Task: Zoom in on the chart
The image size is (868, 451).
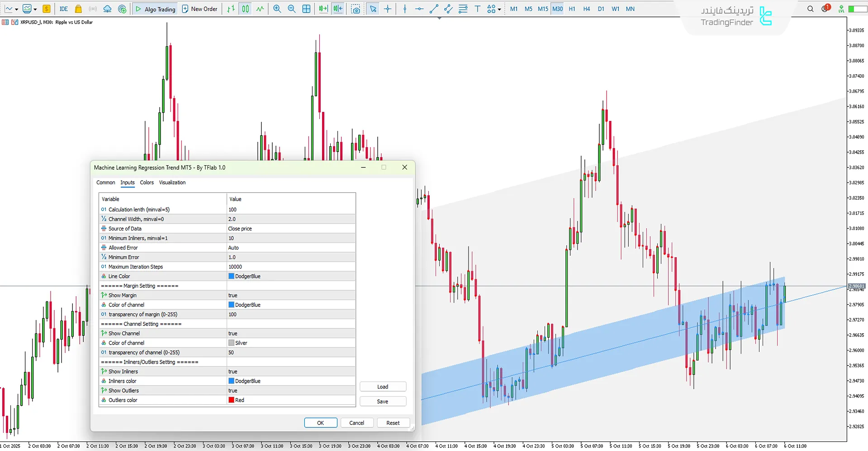Action: coord(277,9)
